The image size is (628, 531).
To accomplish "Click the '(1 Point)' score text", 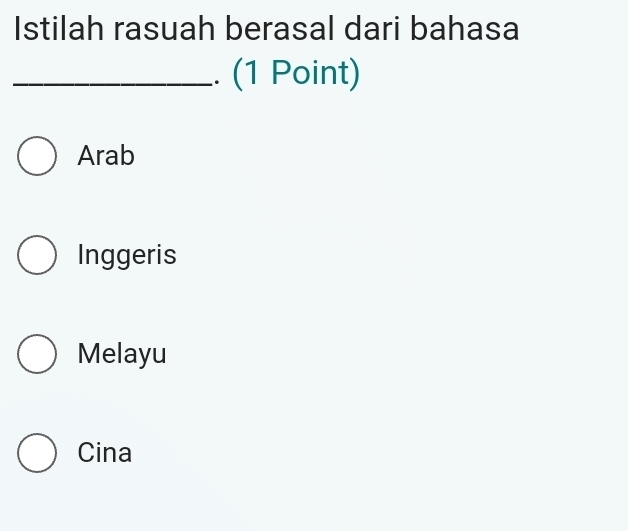I will [x=296, y=73].
